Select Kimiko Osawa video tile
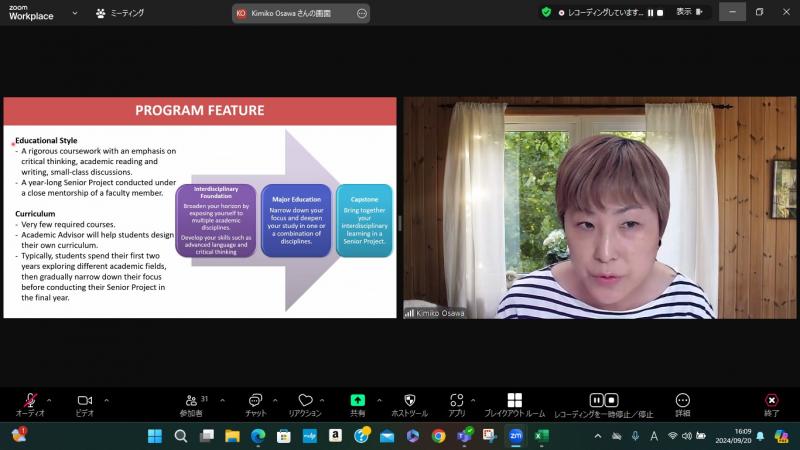800x450 pixels. click(599, 208)
